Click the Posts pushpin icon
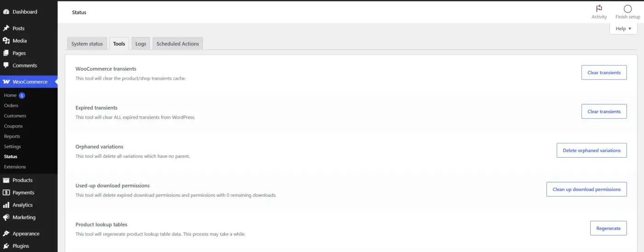The height and width of the screenshot is (252, 644). tap(6, 28)
